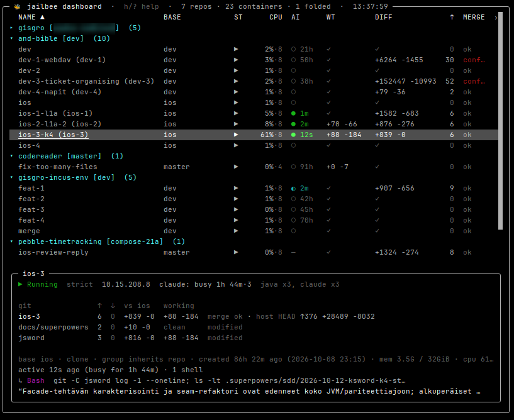The image size is (514, 420).
Task: Click the up-arrow column icon in git table
Action: point(99,306)
